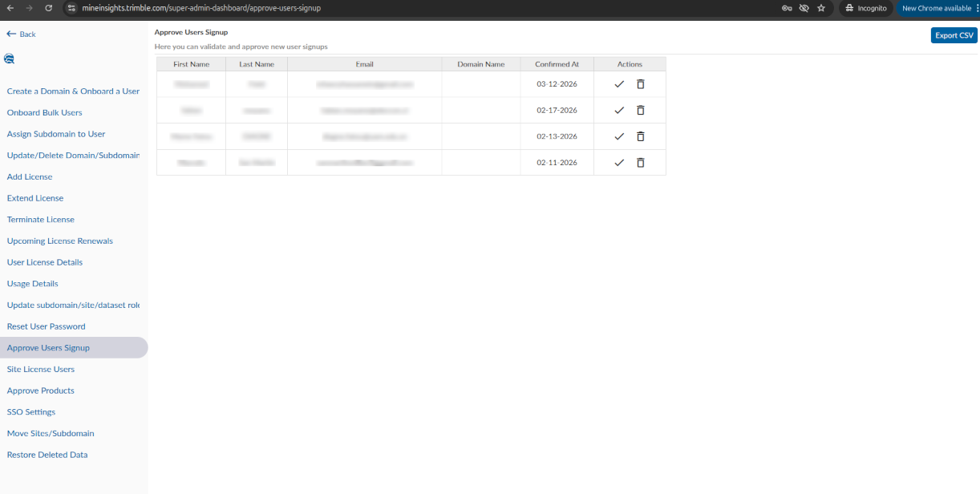The image size is (980, 494).
Task: Approve the signup confirmed on 03-12-2026
Action: 618,84
